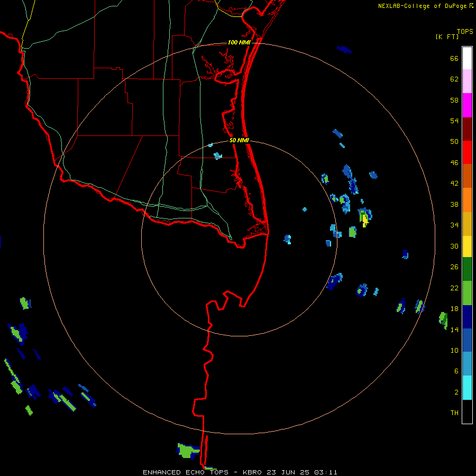
Task: Click the "03:11" timestamp
Action: click(326, 472)
